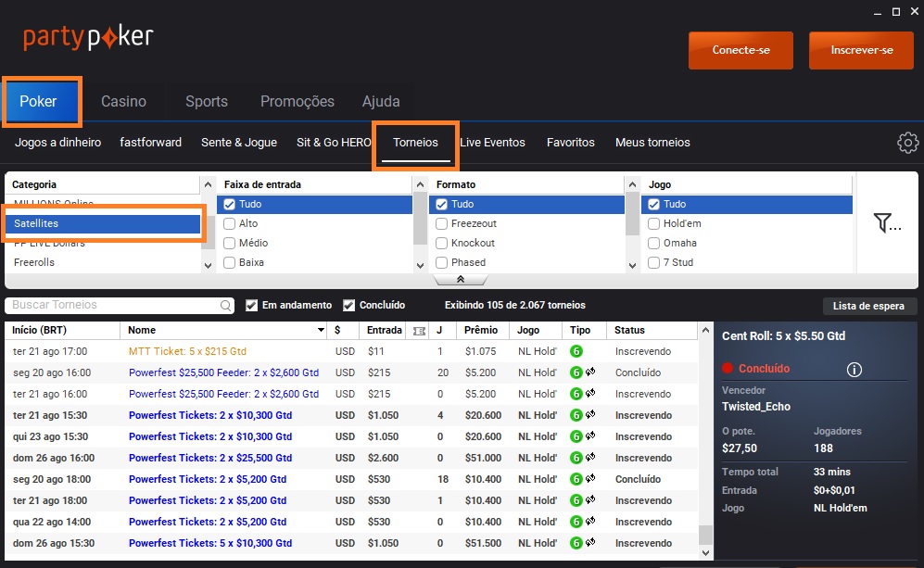
Task: Open Powerfest Tickets: 2 x $25,500 Gtd
Action: [210, 458]
